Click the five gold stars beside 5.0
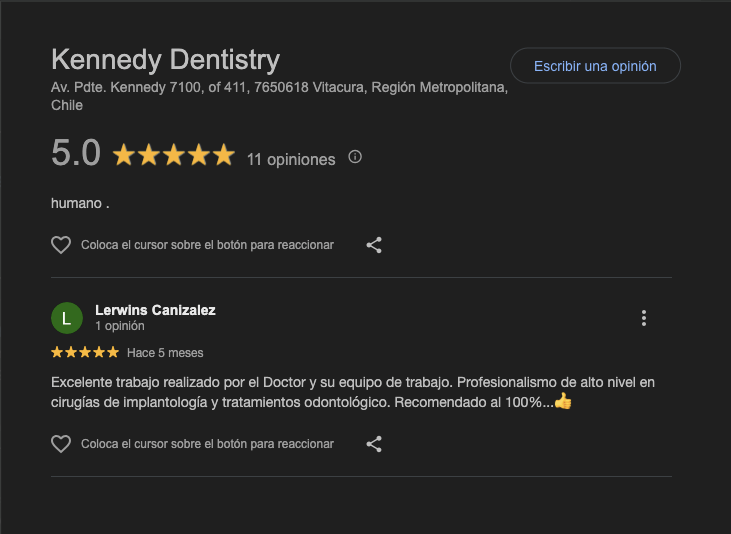Viewport: 731px width, 534px height. click(173, 155)
